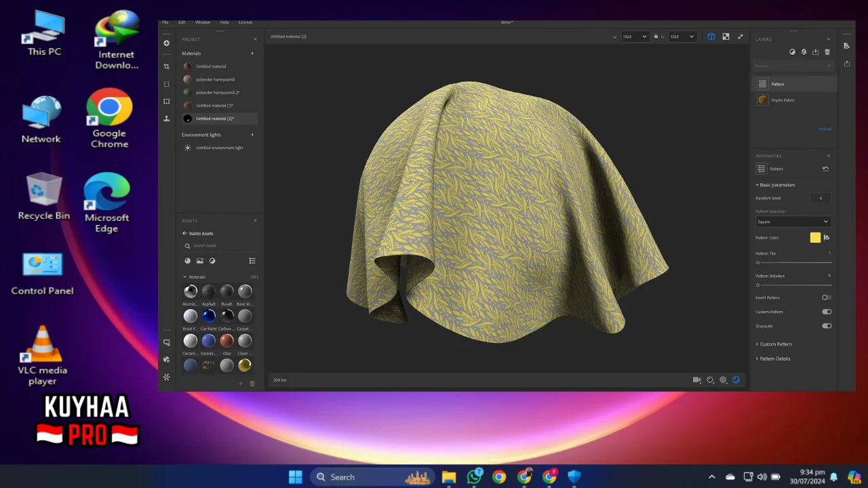Turn off the Grayscale switch

(827, 326)
